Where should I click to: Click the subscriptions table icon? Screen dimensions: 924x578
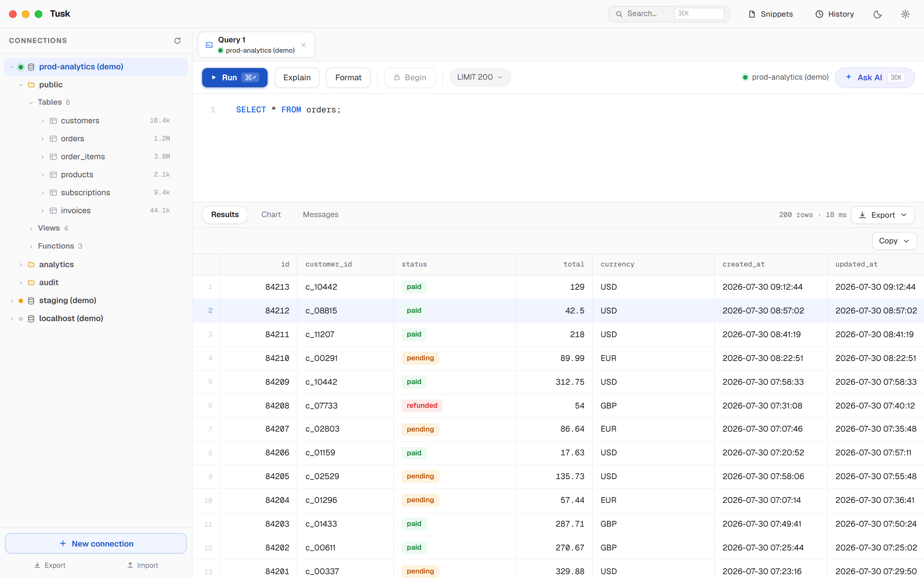pyautogui.click(x=54, y=193)
